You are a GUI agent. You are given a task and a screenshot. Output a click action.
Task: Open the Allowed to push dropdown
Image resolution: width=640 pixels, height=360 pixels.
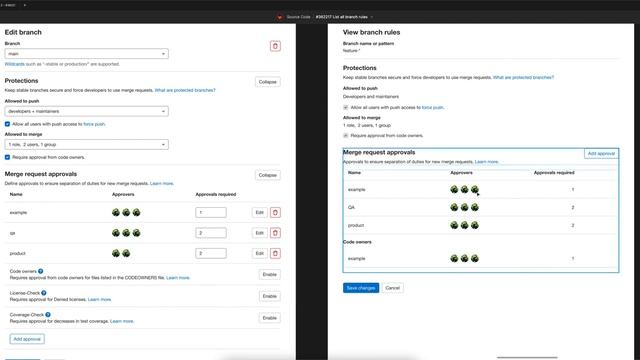coord(87,111)
